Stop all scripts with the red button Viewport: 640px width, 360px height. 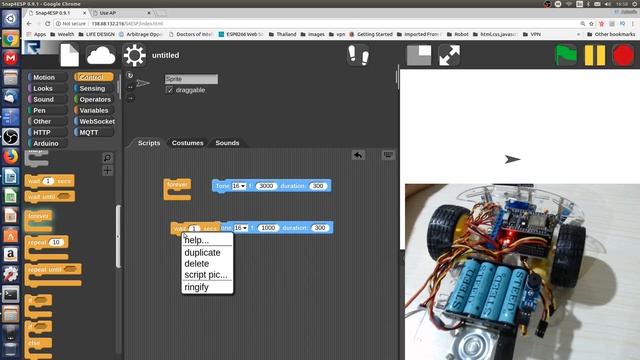(x=623, y=55)
